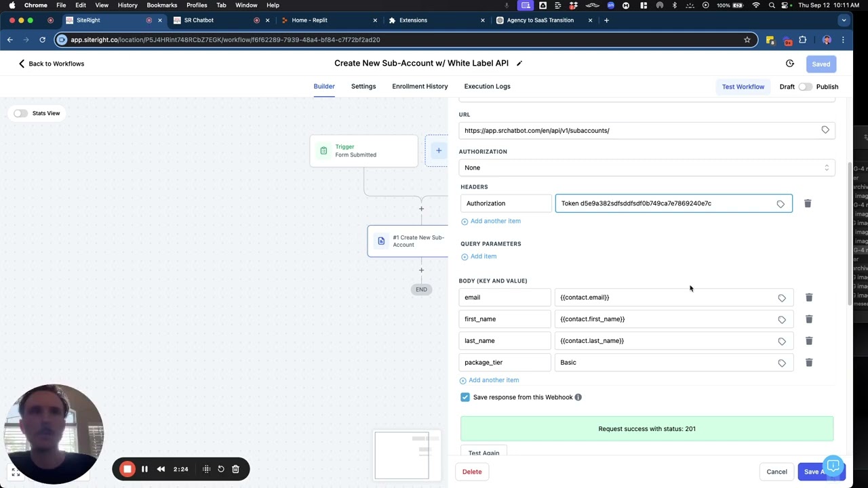The image size is (868, 488).
Task: Click plus icon above Create New Sub-Account step
Action: (x=421, y=209)
